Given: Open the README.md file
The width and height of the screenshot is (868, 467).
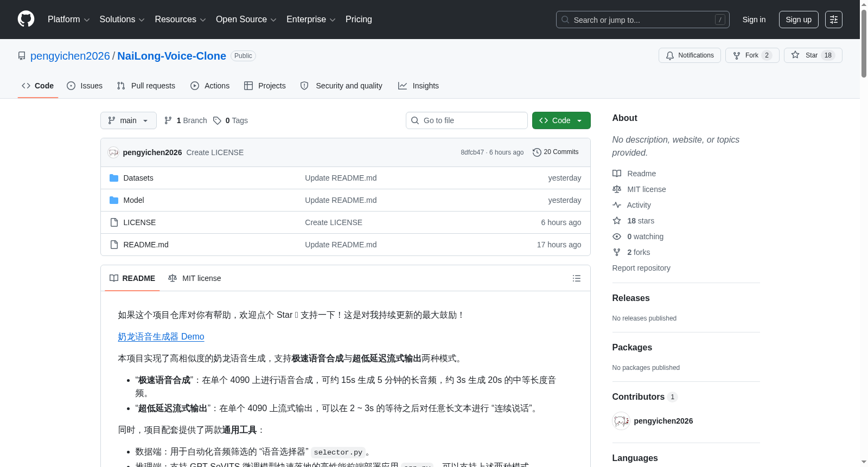Looking at the screenshot, I should point(146,245).
